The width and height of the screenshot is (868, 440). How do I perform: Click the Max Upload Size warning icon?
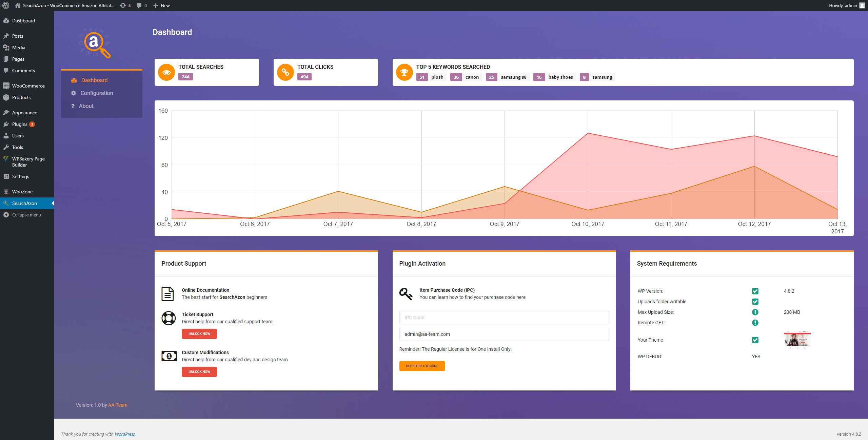point(755,312)
